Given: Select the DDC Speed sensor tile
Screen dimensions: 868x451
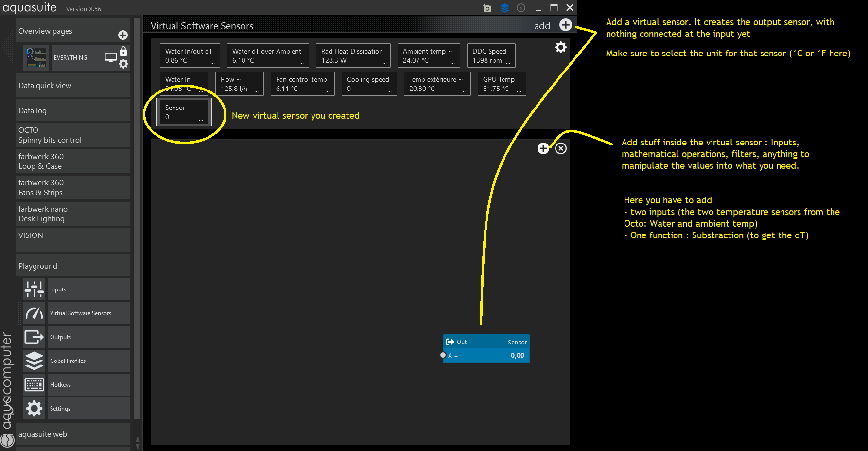Looking at the screenshot, I should [491, 55].
